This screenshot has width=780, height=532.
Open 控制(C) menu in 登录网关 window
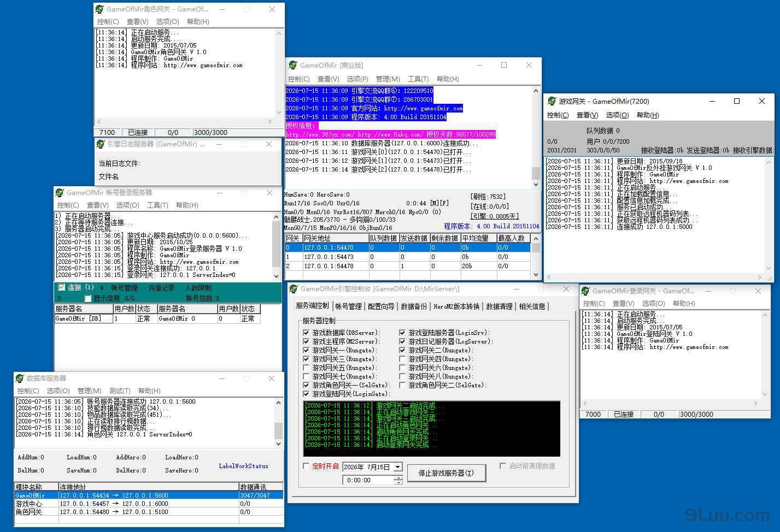point(594,304)
